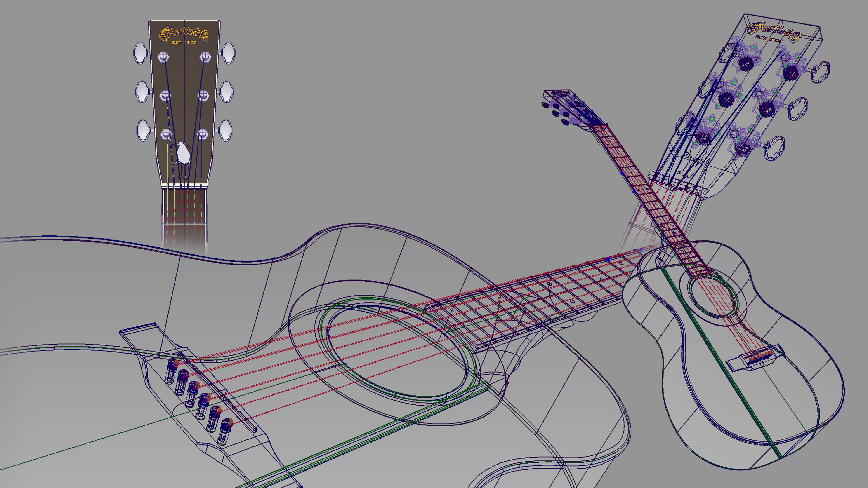
Task: Click the EST. 1833 text on the shaded headstock
Action: point(184,42)
